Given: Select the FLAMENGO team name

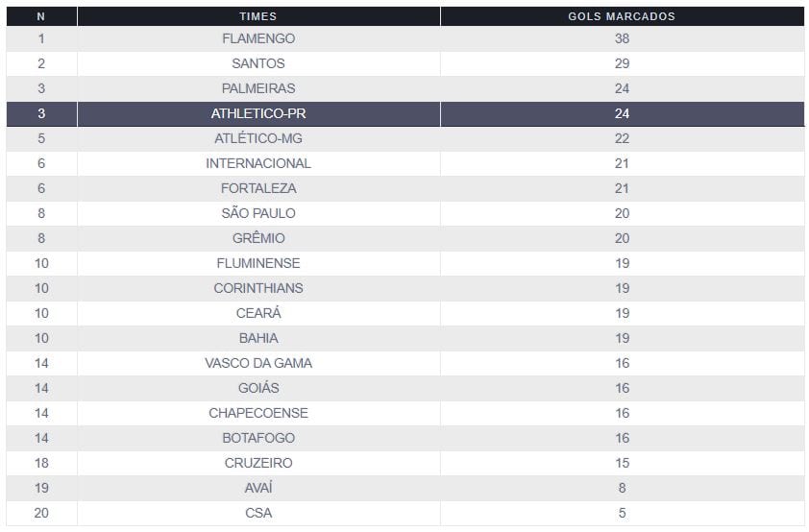Looking at the screenshot, I should (x=257, y=39).
